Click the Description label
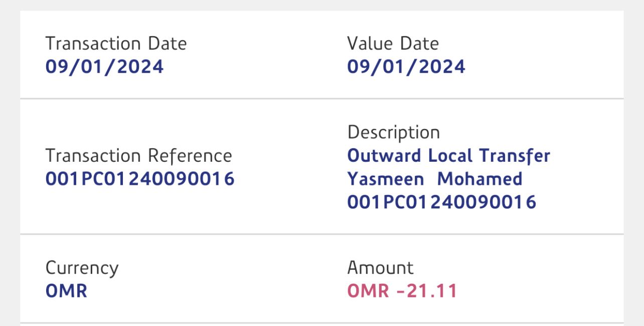This screenshot has width=644, height=326. click(x=393, y=133)
